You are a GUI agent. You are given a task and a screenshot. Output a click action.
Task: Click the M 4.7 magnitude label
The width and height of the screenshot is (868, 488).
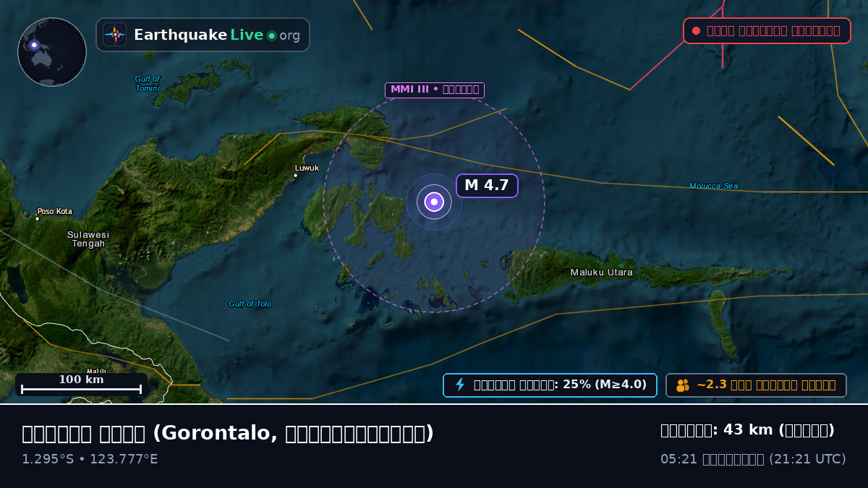pos(487,186)
